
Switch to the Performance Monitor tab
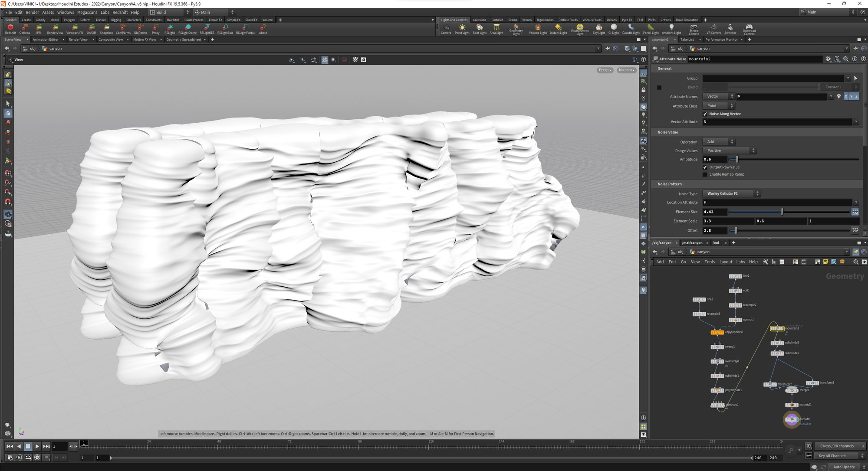721,39
